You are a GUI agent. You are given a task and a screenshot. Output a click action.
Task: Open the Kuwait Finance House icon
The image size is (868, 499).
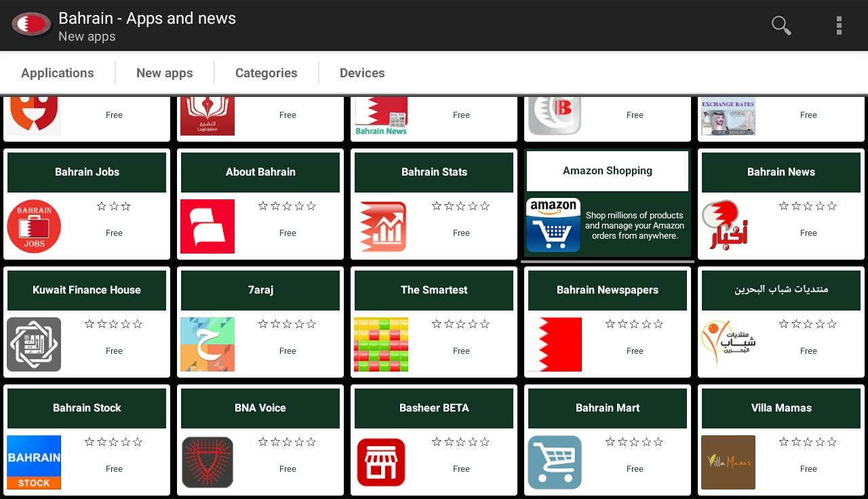[x=34, y=344]
